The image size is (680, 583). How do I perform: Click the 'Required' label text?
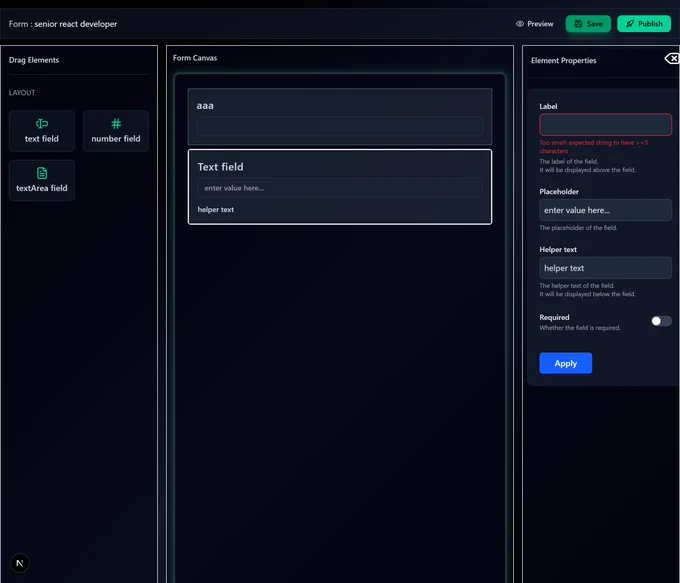pyautogui.click(x=554, y=317)
